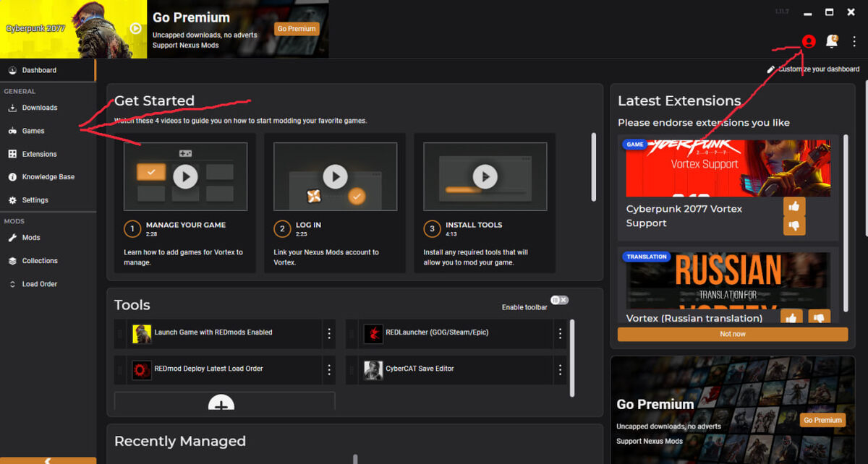
Task: Click Go Premium button in lower right ad
Action: pos(823,420)
